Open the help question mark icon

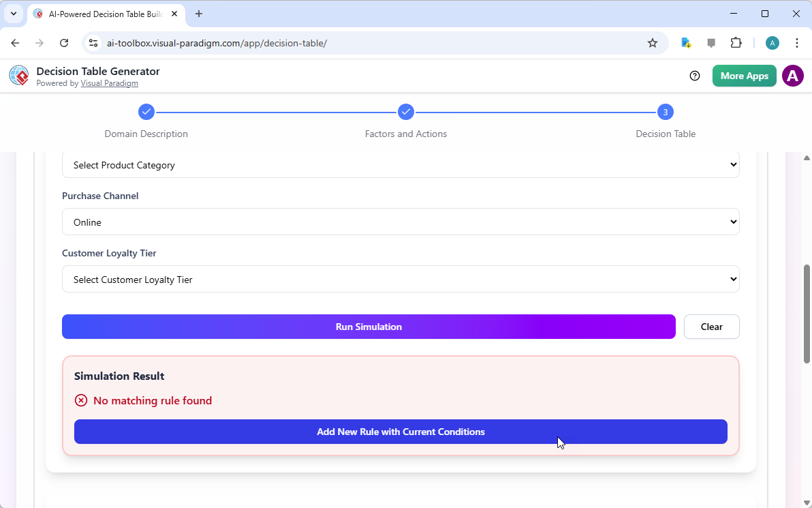695,76
